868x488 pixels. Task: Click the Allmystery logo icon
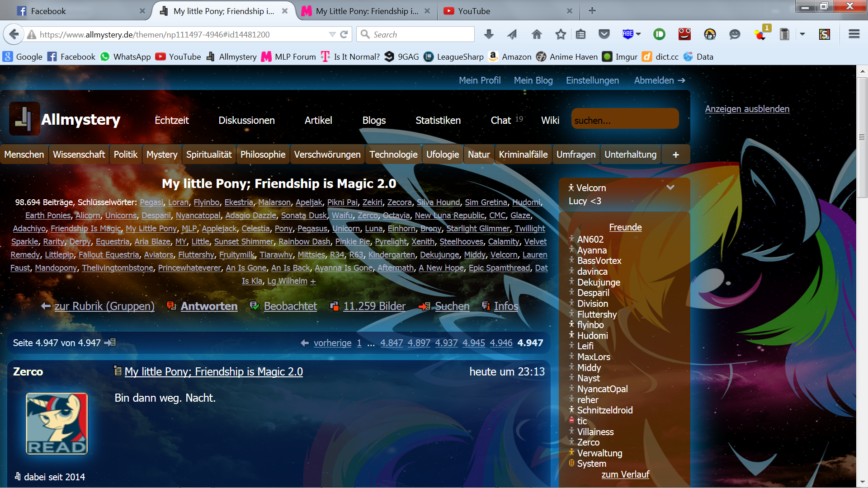point(24,119)
